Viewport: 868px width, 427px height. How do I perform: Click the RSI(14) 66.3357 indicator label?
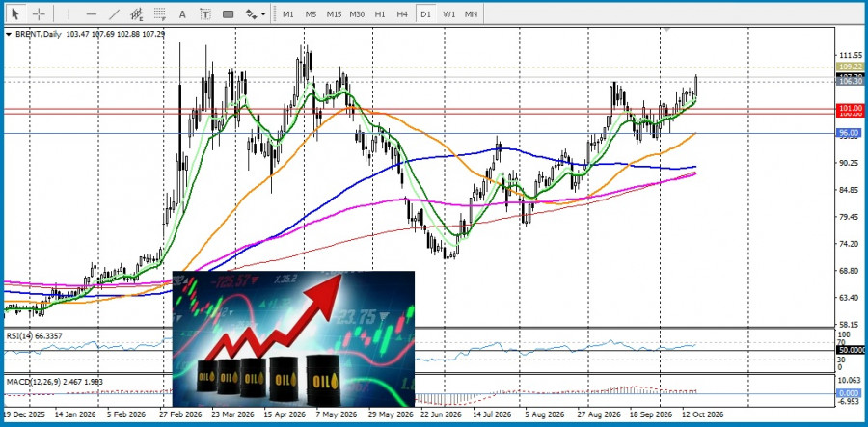pos(35,335)
